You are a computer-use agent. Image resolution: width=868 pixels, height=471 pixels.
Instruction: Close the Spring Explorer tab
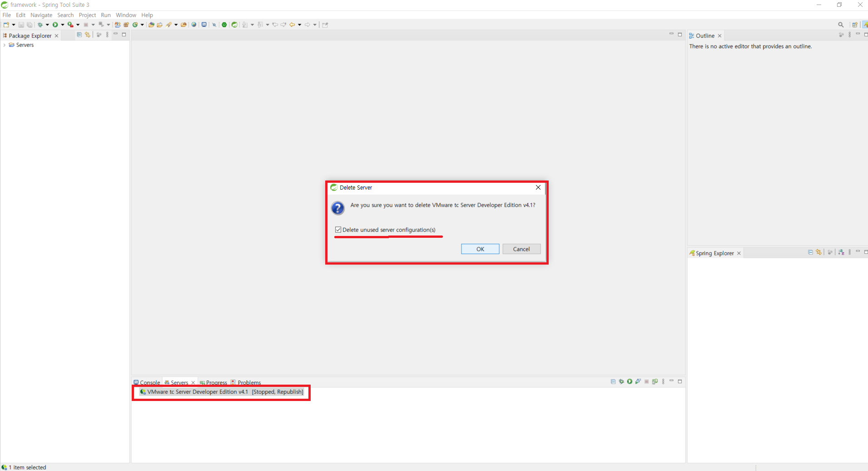[x=739, y=253]
